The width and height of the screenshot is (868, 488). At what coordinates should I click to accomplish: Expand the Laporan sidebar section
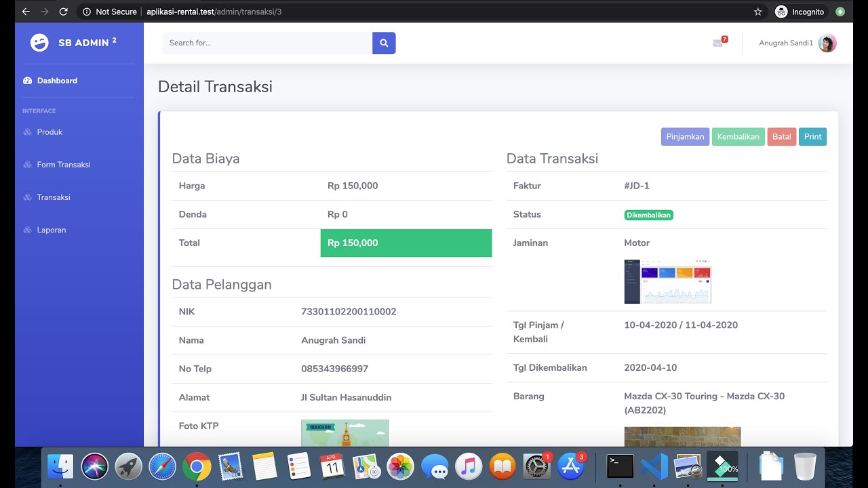[52, 230]
